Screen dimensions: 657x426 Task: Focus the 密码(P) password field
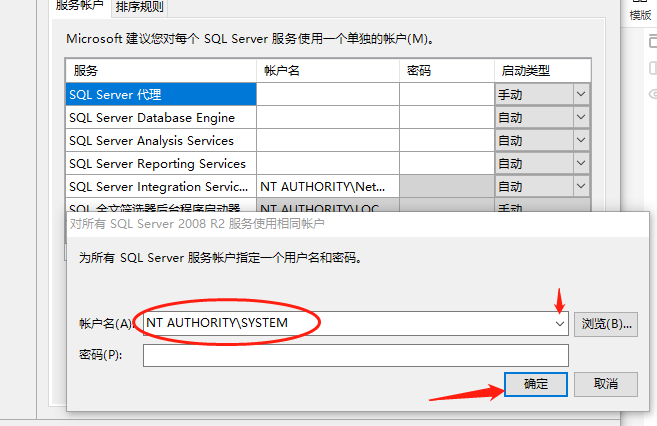click(x=356, y=355)
